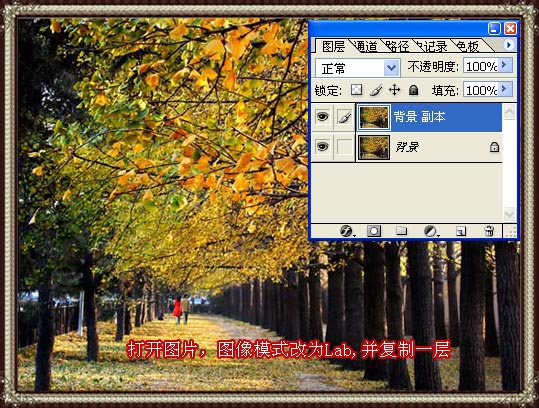539x408 pixels.
Task: Click the empty link box of 背景 layer
Action: [344, 147]
